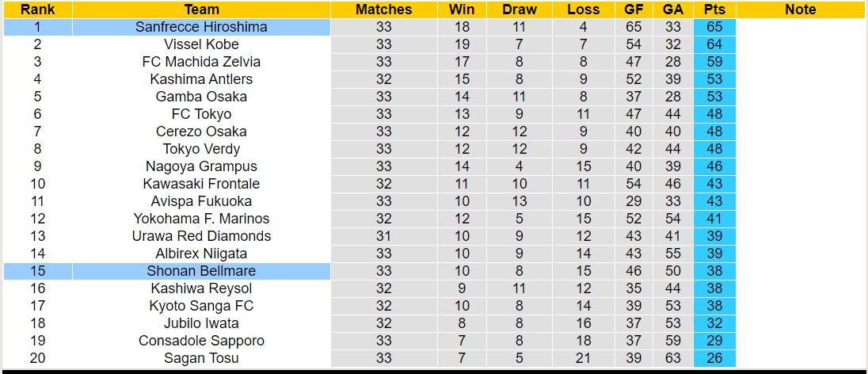The height and width of the screenshot is (374, 868).
Task: Sort by the Matches column header
Action: coord(383,10)
